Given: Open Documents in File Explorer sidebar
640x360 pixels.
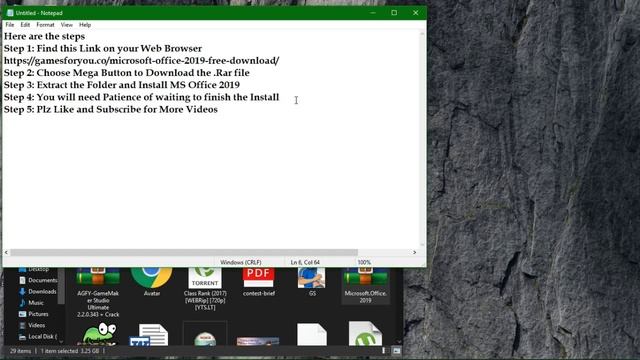Looking at the screenshot, I should pos(38,280).
